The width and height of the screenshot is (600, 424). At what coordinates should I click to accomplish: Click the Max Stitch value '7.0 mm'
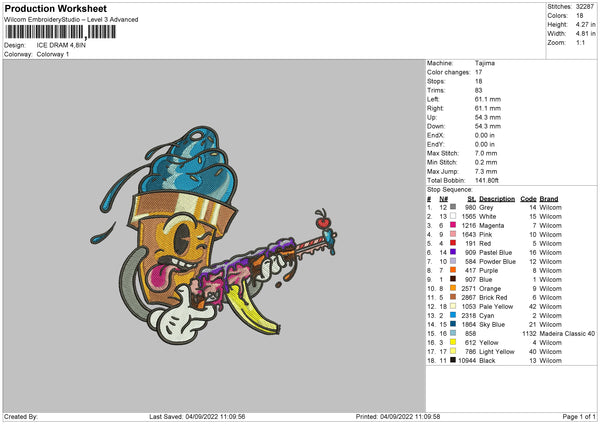486,153
